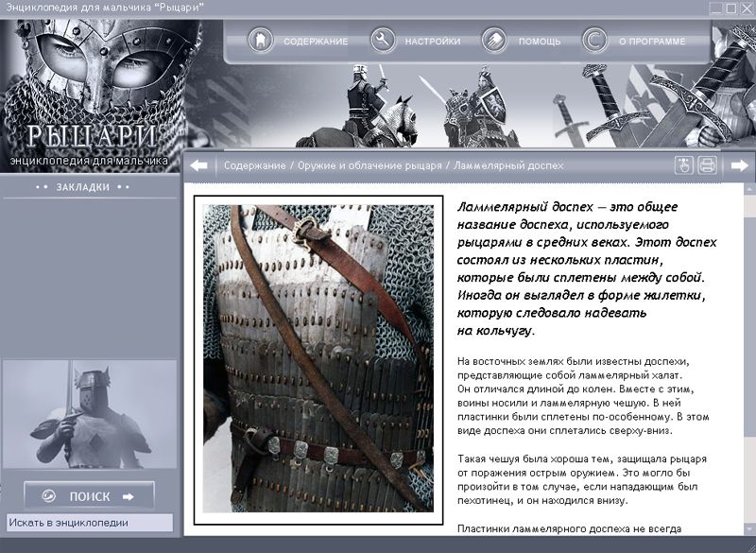Open the Содержание menu item
This screenshot has height=553, width=756.
(316, 42)
